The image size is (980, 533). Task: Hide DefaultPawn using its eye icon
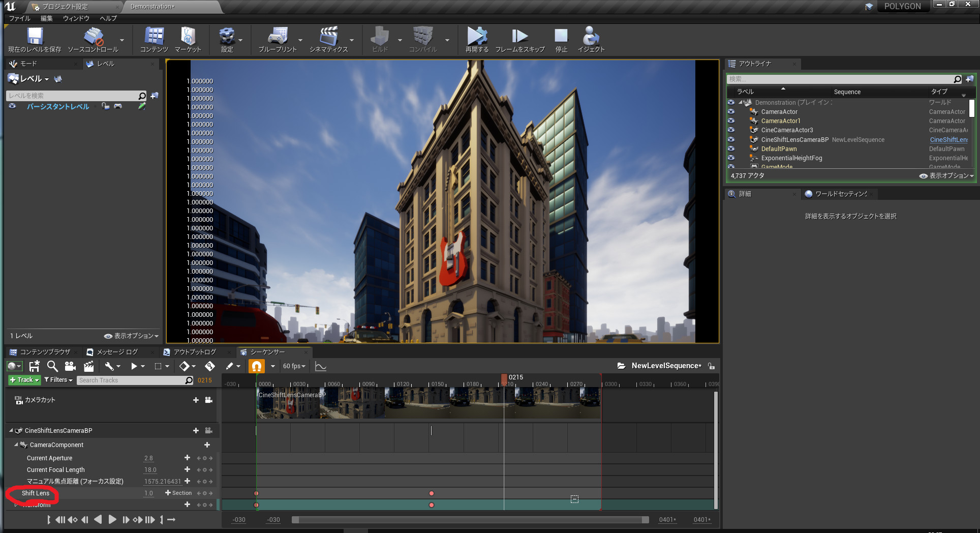tap(731, 149)
